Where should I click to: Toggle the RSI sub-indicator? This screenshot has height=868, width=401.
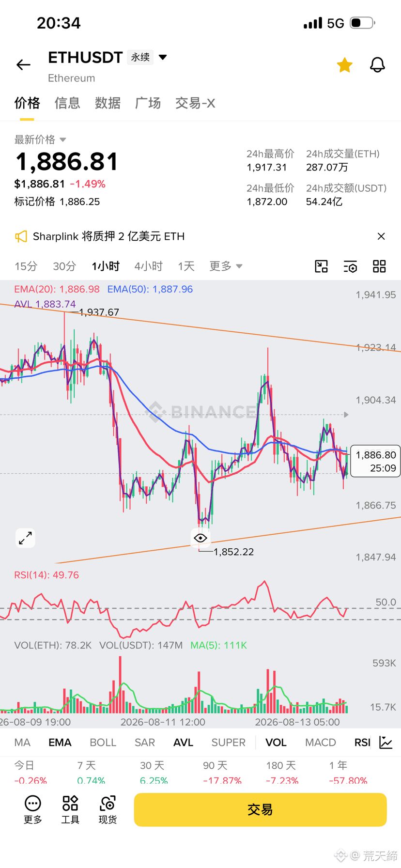tap(362, 743)
